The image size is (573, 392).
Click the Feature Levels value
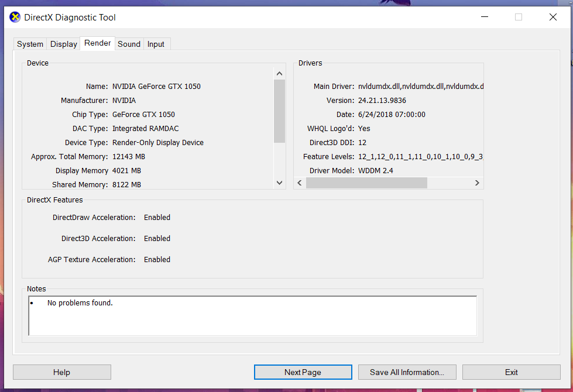click(x=420, y=157)
